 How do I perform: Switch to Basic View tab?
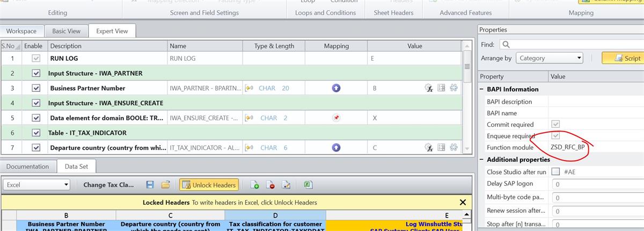(66, 31)
